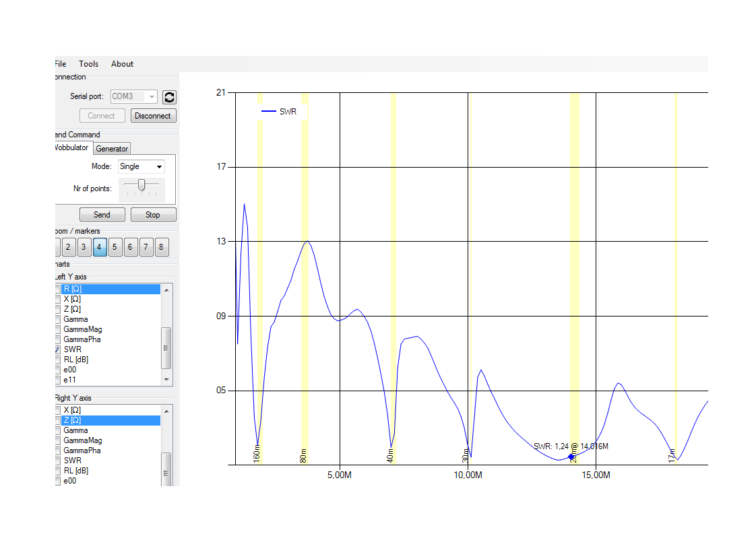Viewport: 756px width, 534px height.
Task: Open the Tools menu
Action: coord(88,64)
